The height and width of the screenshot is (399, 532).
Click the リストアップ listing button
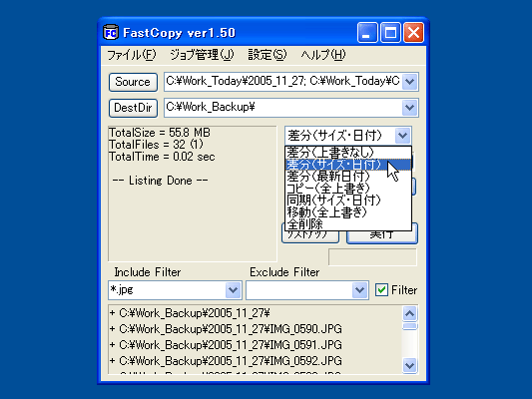click(310, 236)
